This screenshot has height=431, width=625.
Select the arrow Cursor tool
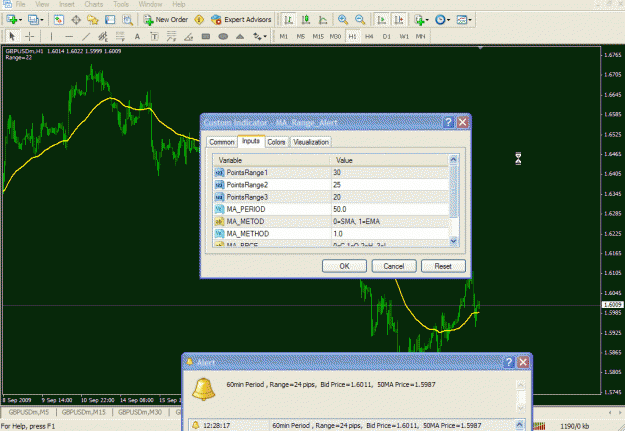coord(12,36)
